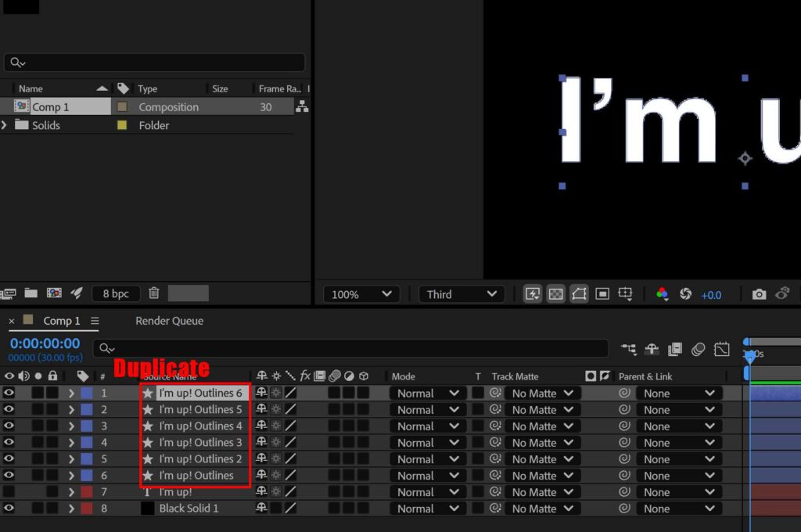Click the label tag column header in Project
The image size is (801, 532).
[123, 88]
